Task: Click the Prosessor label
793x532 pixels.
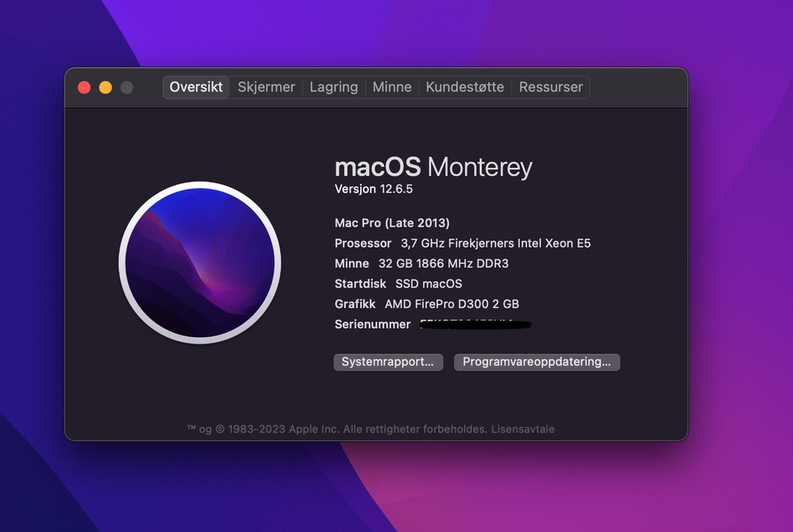Action: point(363,243)
